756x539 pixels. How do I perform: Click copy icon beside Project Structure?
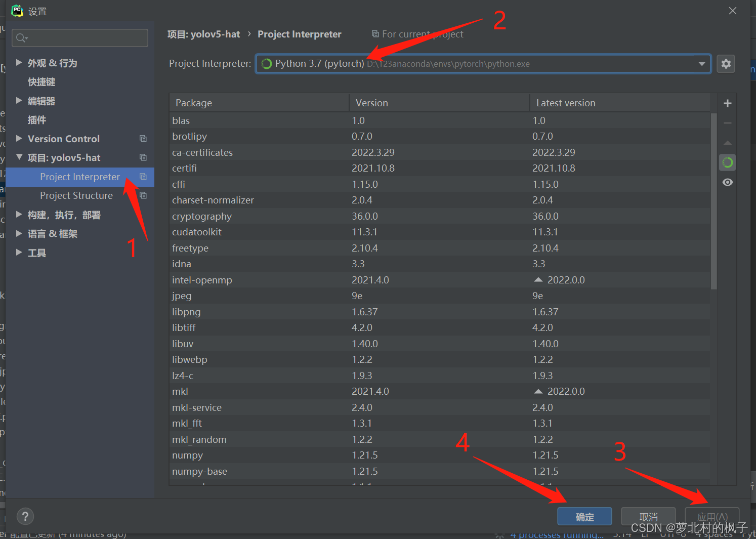[143, 195]
